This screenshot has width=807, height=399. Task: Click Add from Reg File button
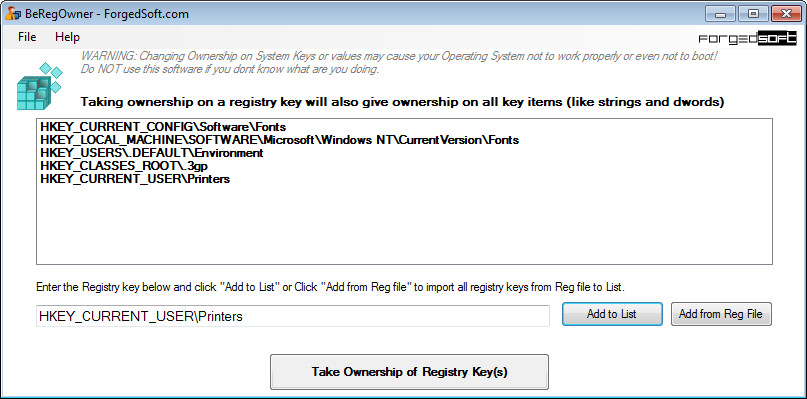[x=721, y=314]
